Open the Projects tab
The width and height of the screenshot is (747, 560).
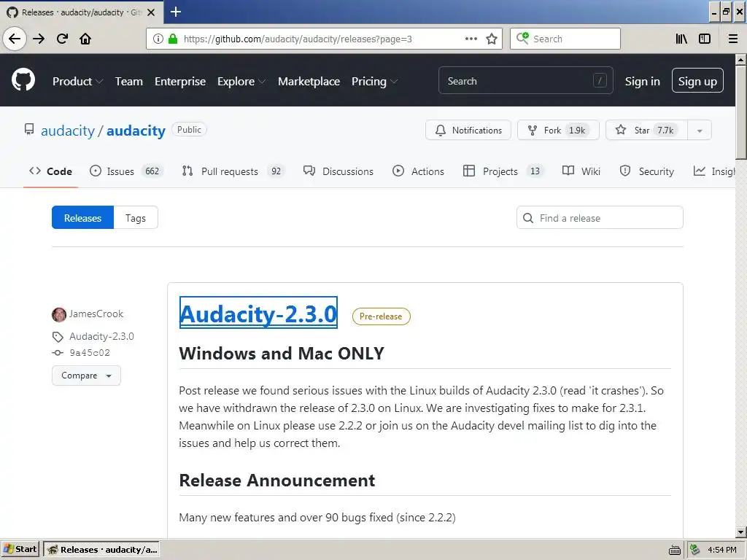503,171
